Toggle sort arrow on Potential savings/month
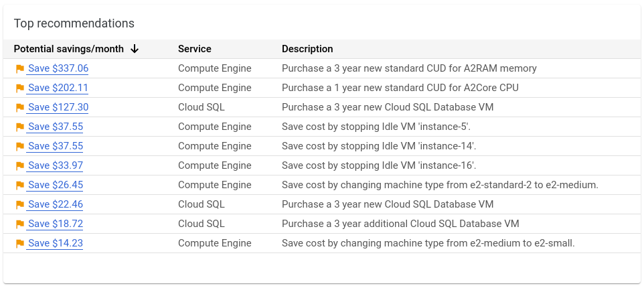The image size is (644, 286). [135, 49]
